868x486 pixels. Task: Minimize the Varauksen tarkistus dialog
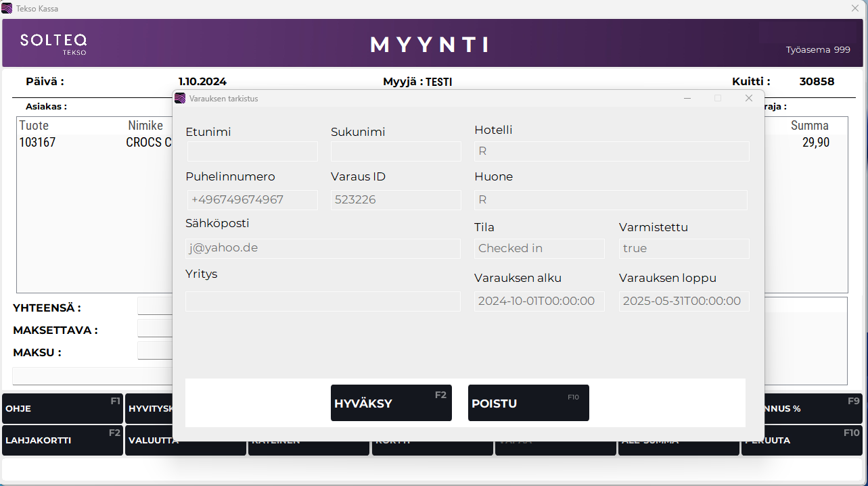[687, 99]
